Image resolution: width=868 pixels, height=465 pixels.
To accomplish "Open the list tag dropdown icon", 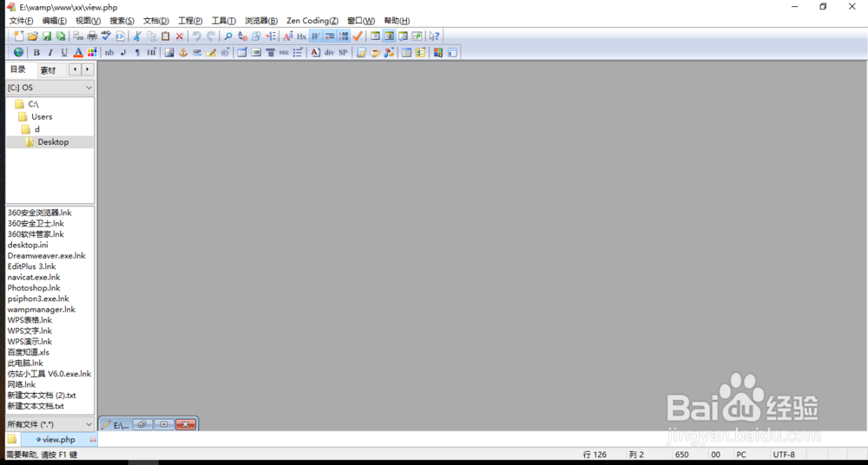I will coord(298,53).
